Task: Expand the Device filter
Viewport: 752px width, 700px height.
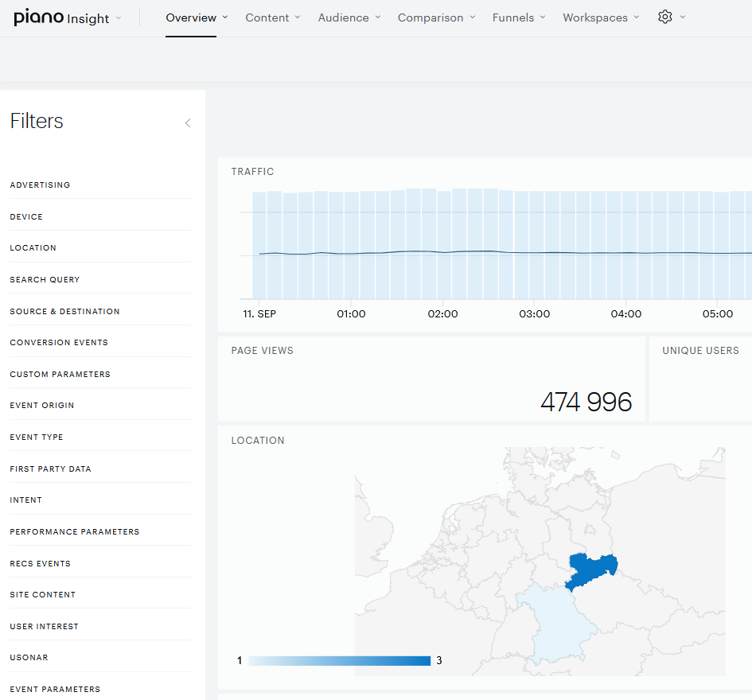Action: (100, 216)
